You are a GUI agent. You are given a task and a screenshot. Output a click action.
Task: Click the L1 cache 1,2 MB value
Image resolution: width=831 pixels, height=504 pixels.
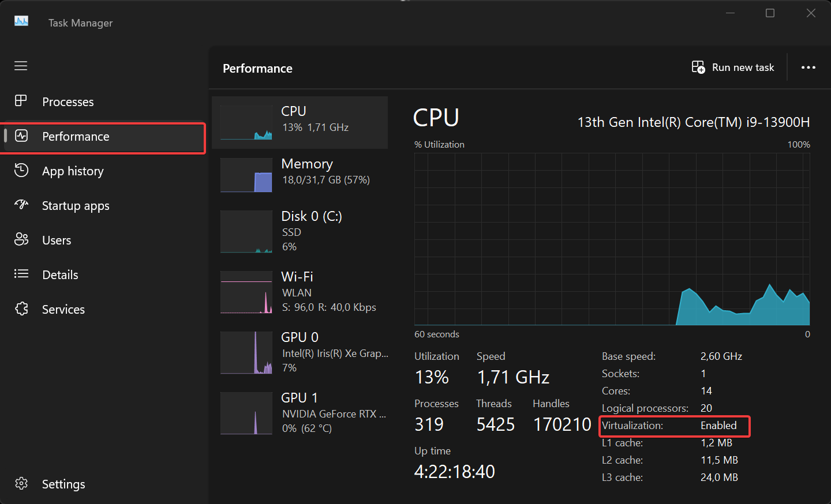(716, 443)
